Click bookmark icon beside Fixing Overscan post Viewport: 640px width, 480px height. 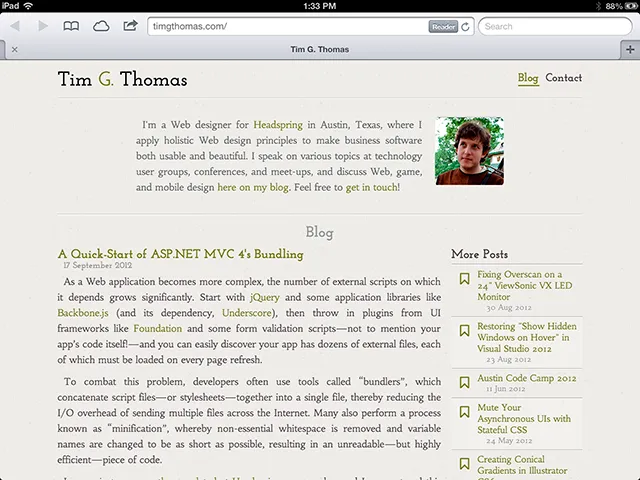(x=464, y=279)
